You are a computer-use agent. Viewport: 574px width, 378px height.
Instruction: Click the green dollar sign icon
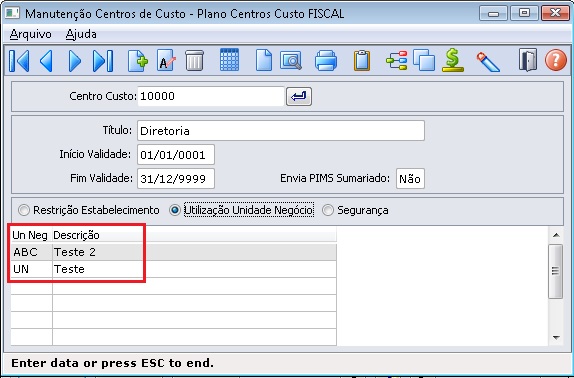(x=453, y=60)
